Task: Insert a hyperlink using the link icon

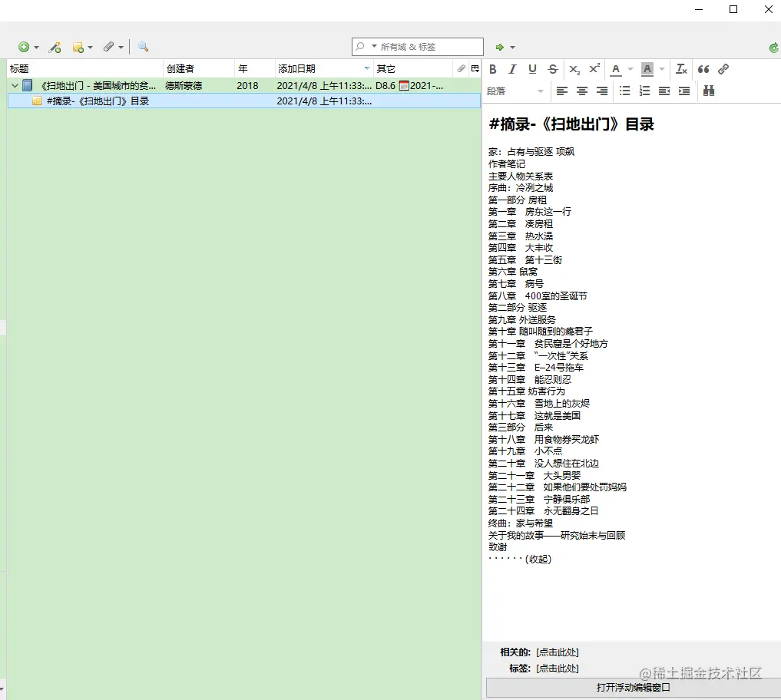Action: pyautogui.click(x=723, y=69)
